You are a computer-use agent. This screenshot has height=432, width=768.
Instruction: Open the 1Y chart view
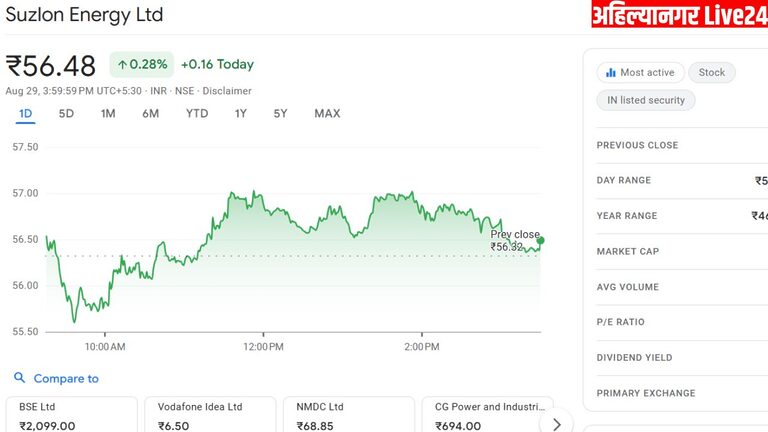[240, 113]
